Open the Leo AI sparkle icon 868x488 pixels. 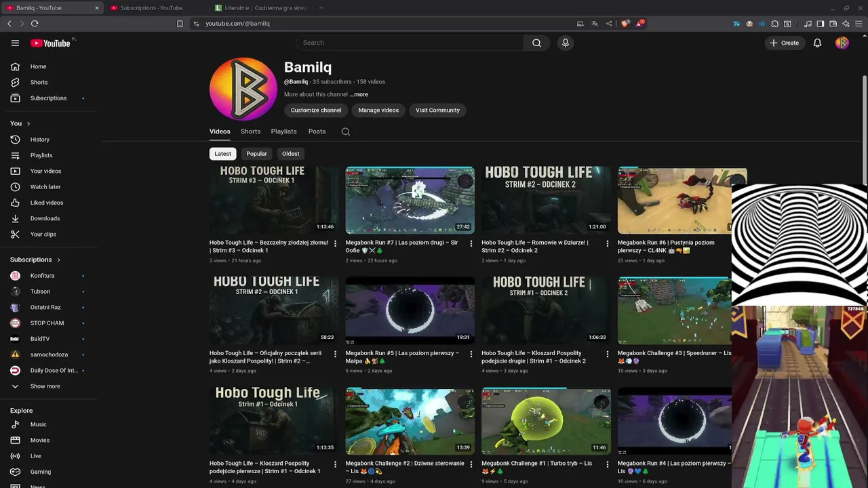tap(846, 24)
